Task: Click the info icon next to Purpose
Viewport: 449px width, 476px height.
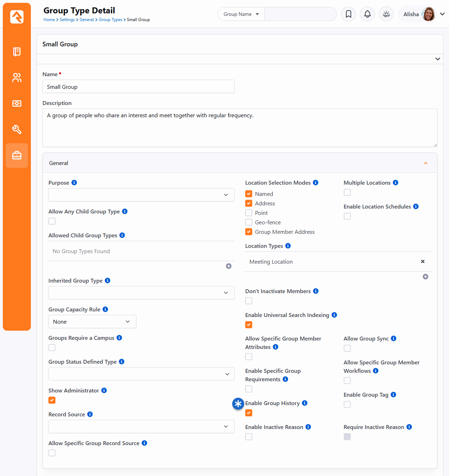Action: (74, 183)
